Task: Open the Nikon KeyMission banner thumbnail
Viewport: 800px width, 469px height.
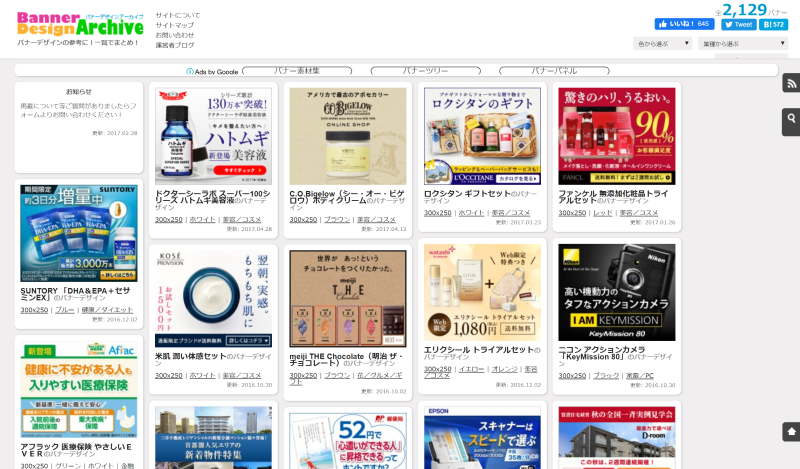Action: click(x=617, y=292)
